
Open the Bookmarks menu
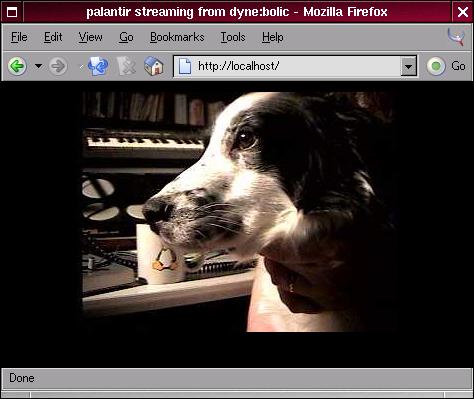(x=177, y=37)
